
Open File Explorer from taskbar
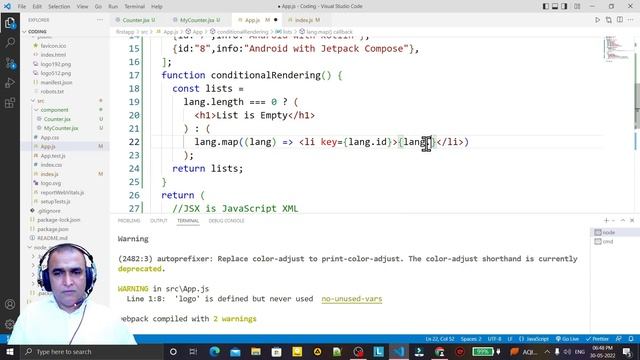[256, 351]
